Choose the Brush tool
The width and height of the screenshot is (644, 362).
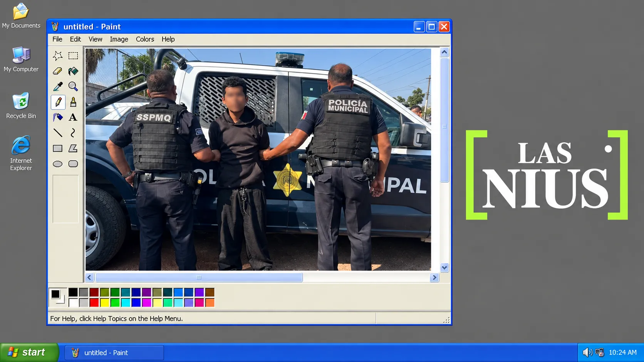point(73,102)
